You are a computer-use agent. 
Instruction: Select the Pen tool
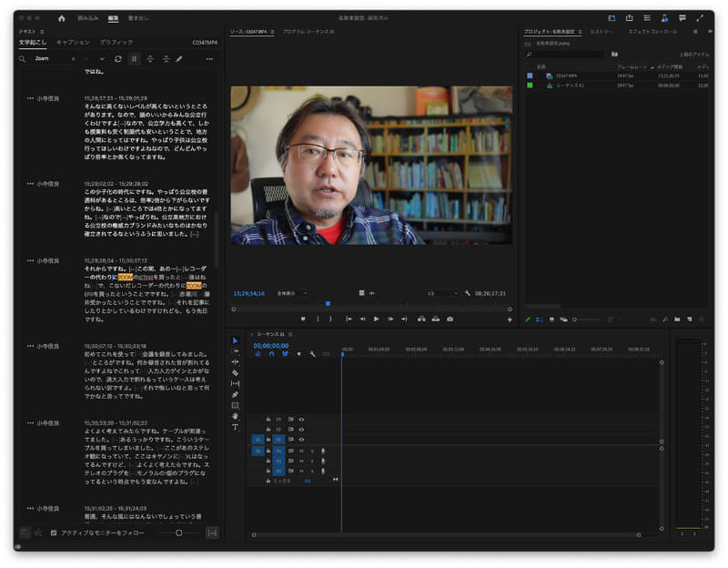click(x=235, y=394)
